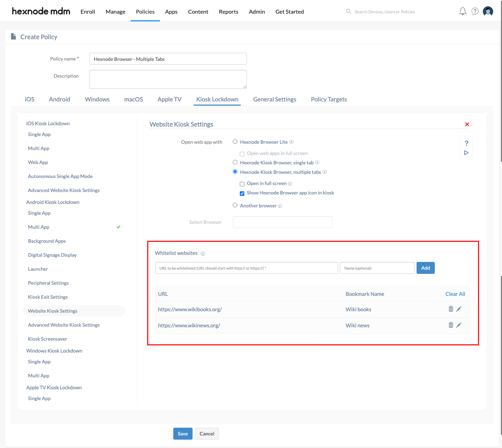
Task: Open the Admin menu
Action: [257, 12]
